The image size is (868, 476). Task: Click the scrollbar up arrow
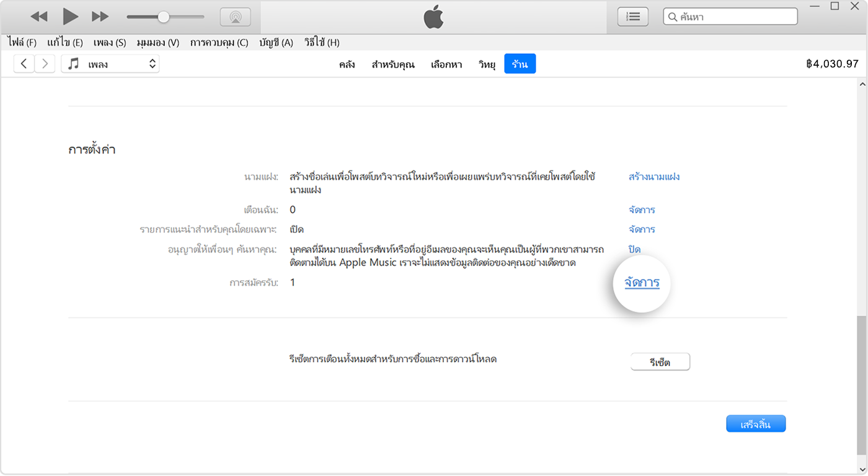tap(862, 83)
